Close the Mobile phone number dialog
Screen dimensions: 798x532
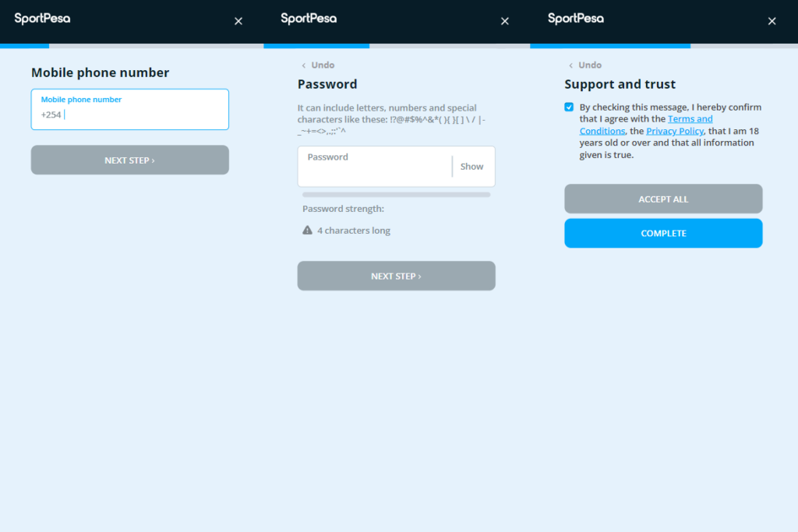click(238, 21)
